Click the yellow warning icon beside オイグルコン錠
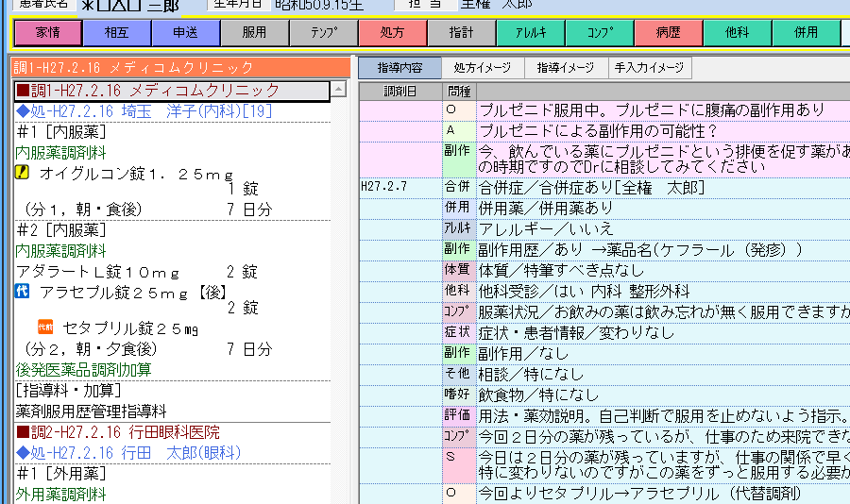The image size is (850, 504). tap(22, 173)
